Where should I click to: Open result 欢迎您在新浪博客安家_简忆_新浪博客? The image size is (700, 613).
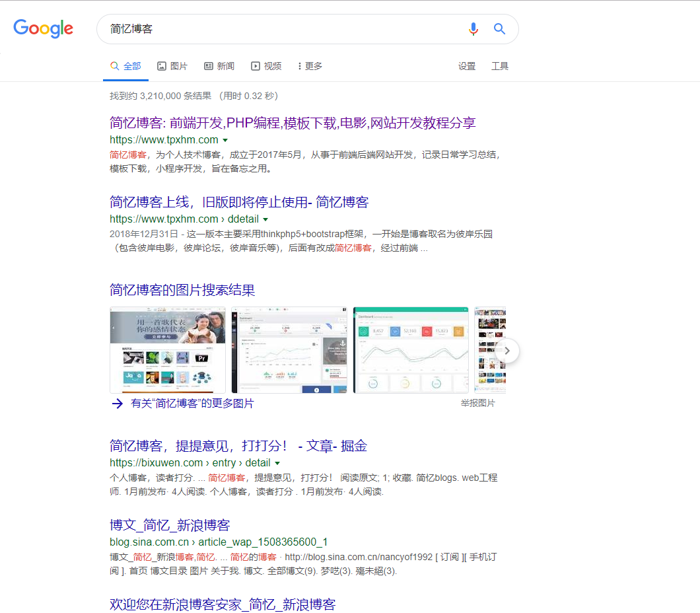223,604
